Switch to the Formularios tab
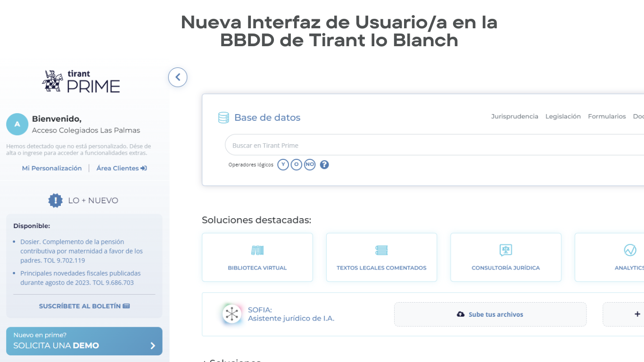Viewport: 644px width, 362px height. pos(607,116)
